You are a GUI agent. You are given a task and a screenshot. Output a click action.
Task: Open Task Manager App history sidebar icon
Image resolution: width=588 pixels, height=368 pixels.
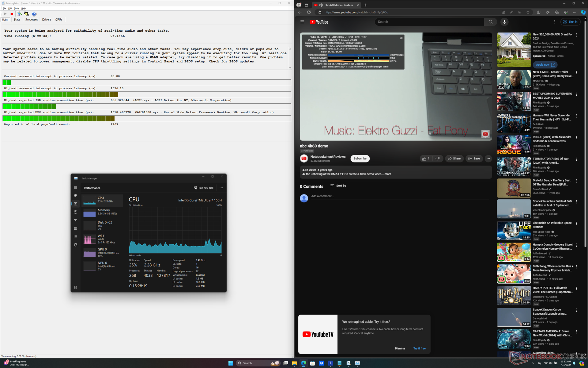click(x=75, y=212)
